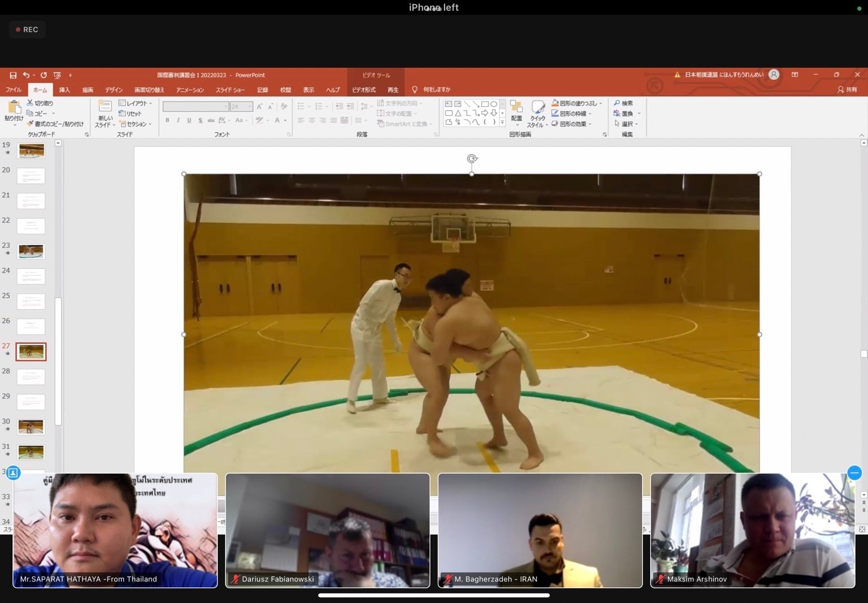Select slide 30 thumbnail
The width and height of the screenshot is (868, 603).
coord(31,427)
